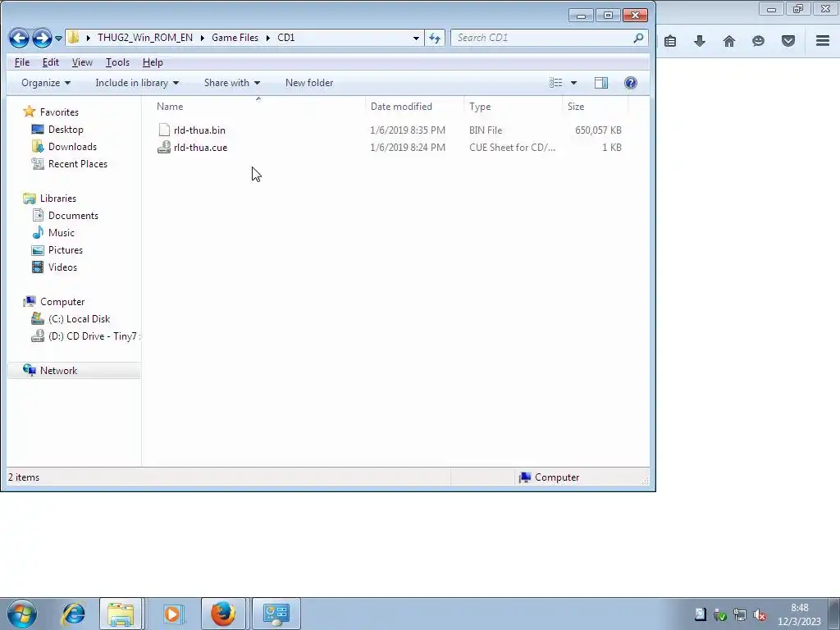Select CD1 segment in address breadcrumb
This screenshot has height=630, width=840.
coord(286,38)
